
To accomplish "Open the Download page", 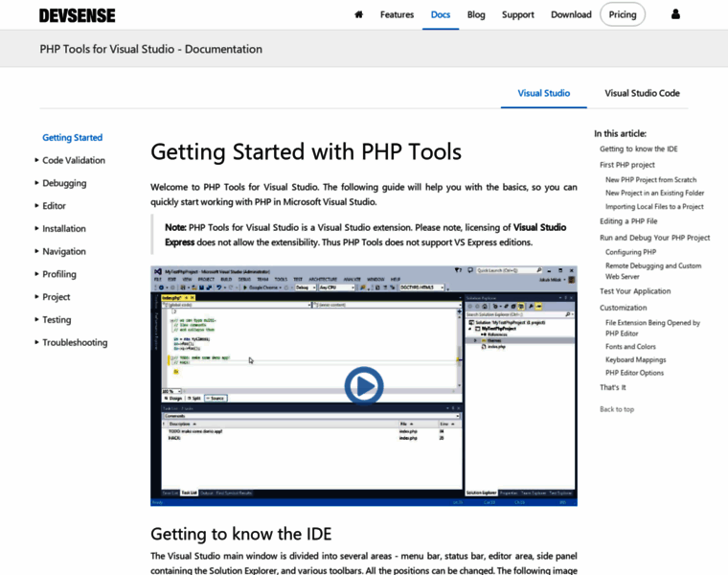I will 571,14.
